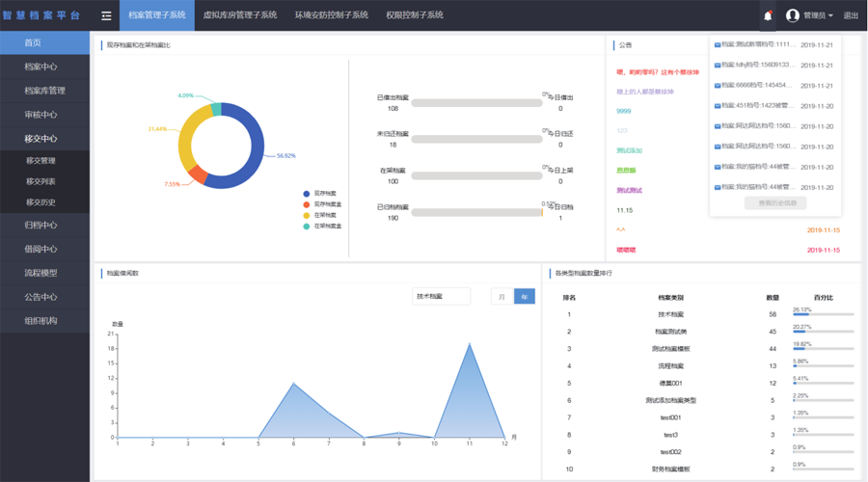
Task: Open the notification bell icon
Action: (x=768, y=15)
